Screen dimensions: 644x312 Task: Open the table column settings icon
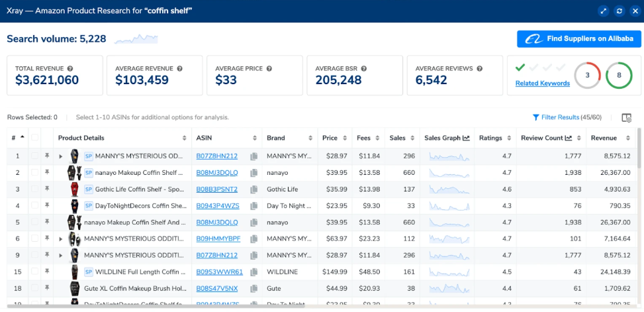[x=626, y=117]
